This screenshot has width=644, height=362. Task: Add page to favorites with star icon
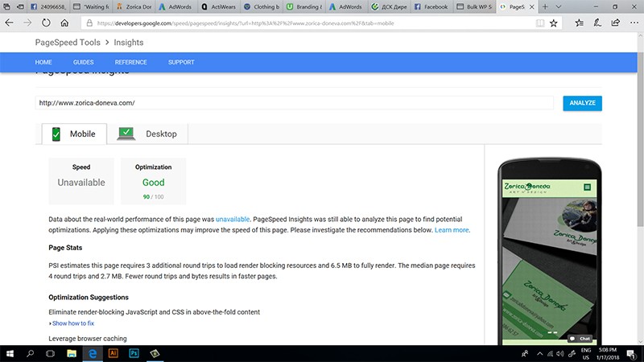pyautogui.click(x=554, y=23)
